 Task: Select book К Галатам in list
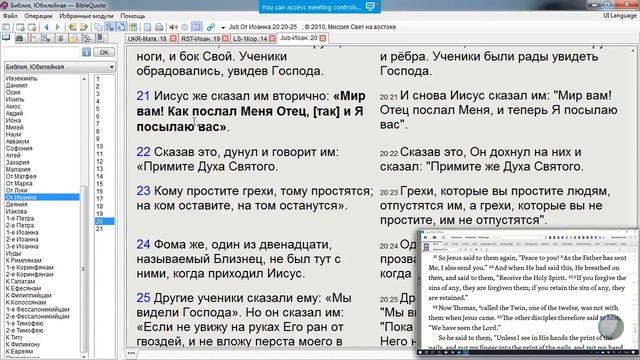click(20, 281)
